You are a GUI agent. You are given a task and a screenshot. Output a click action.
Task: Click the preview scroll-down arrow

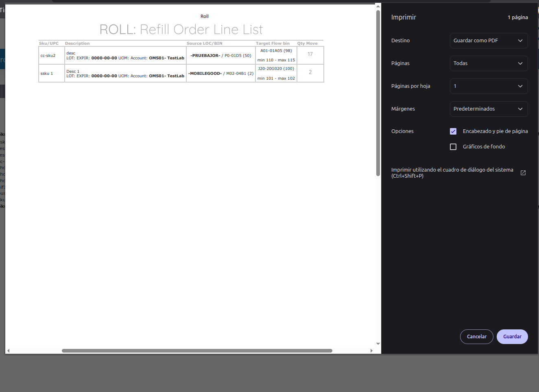click(378, 344)
